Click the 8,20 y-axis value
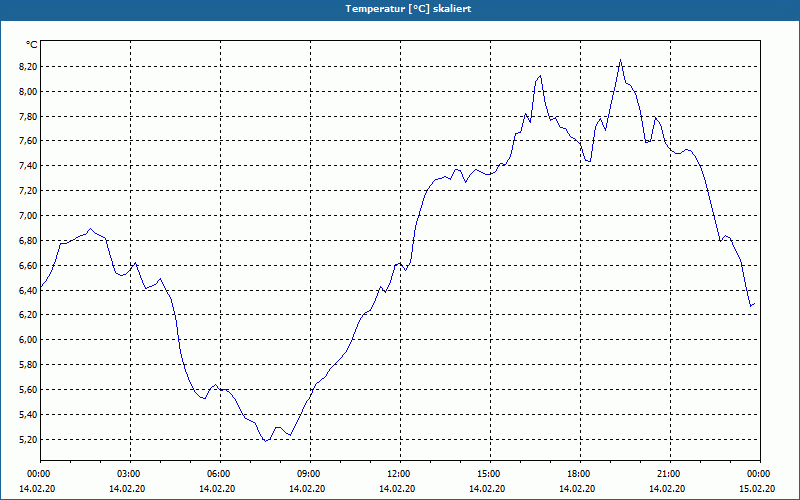 click(29, 67)
